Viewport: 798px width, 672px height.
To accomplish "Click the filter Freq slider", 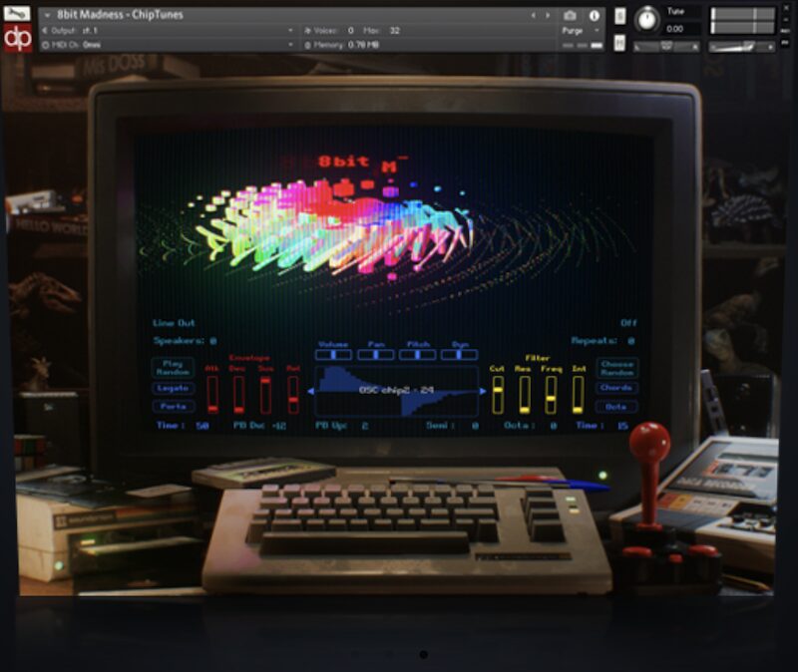I will (x=551, y=395).
